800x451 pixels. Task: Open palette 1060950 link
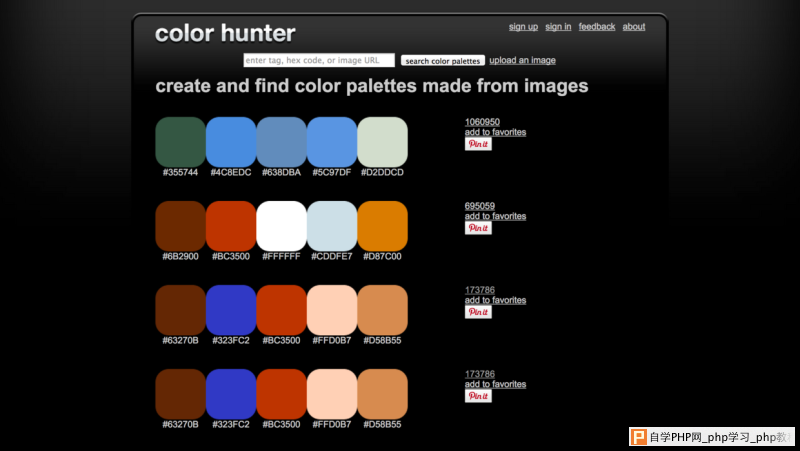click(x=482, y=122)
